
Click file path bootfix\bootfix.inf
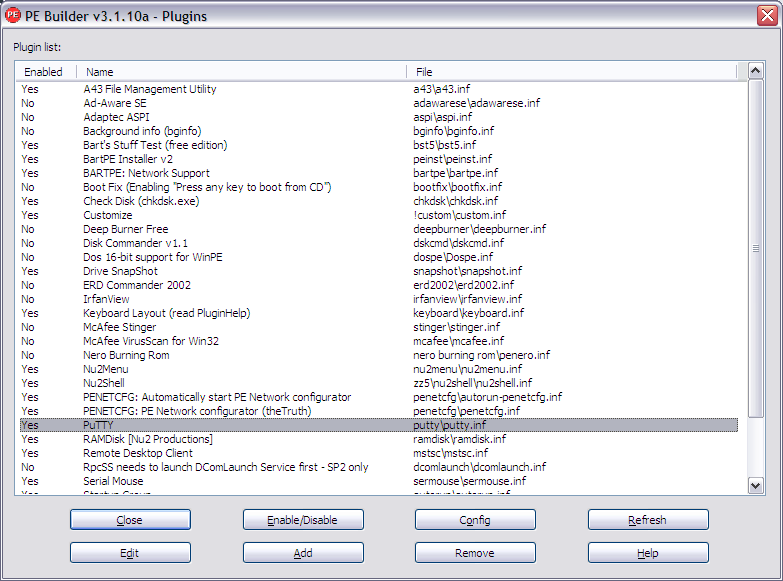[458, 187]
